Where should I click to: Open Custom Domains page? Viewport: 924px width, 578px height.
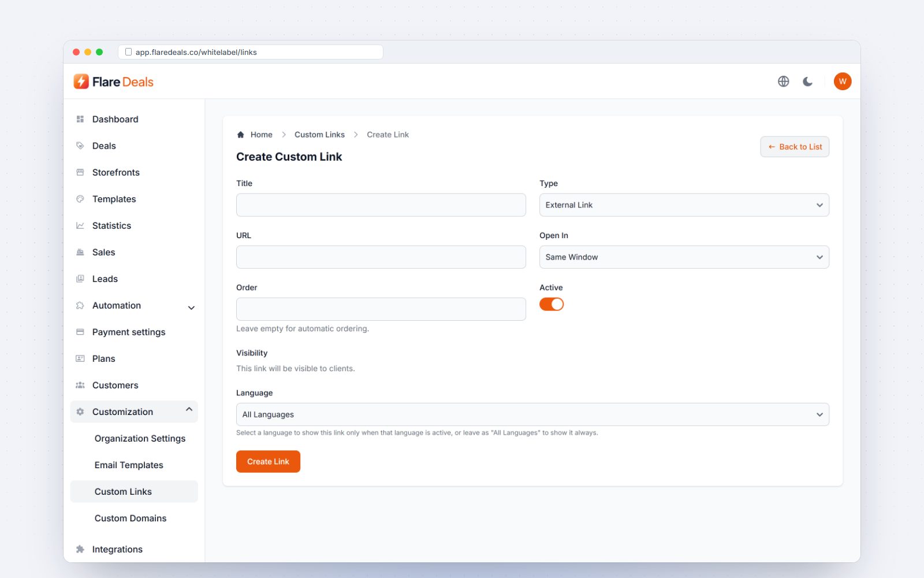(131, 518)
